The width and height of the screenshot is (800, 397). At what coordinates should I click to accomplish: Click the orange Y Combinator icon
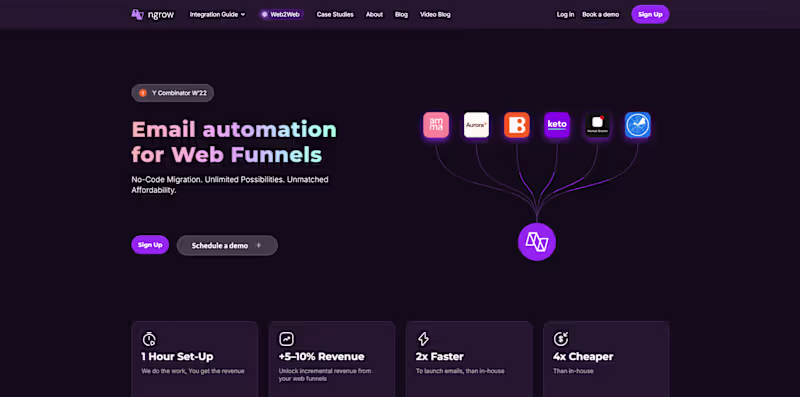tap(143, 93)
